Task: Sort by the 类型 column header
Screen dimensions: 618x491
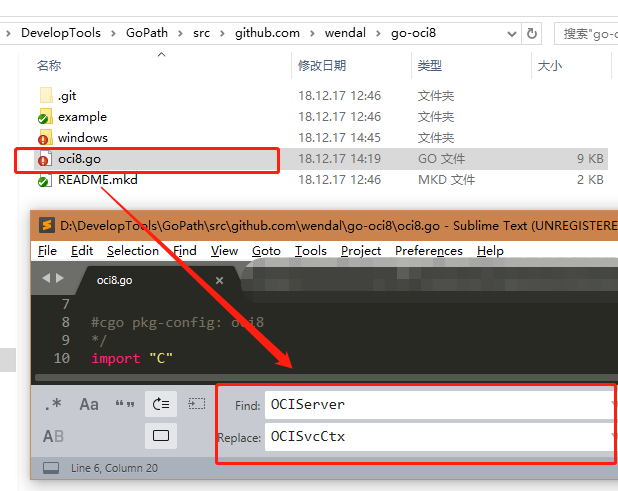Action: click(x=430, y=65)
